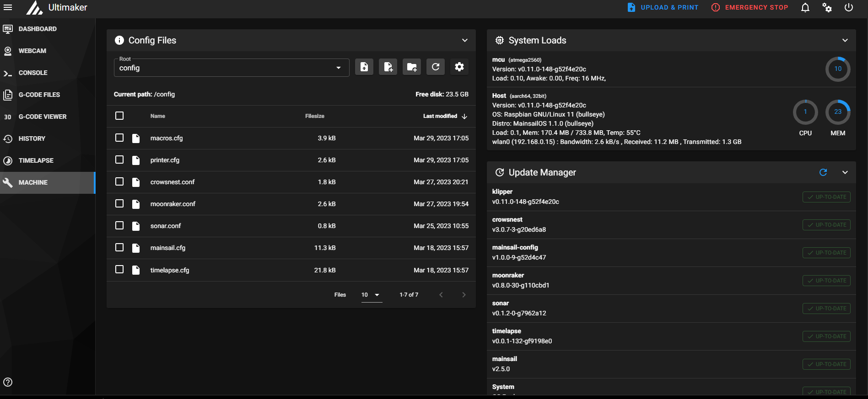
Task: Open the History page
Action: pyautogui.click(x=48, y=138)
